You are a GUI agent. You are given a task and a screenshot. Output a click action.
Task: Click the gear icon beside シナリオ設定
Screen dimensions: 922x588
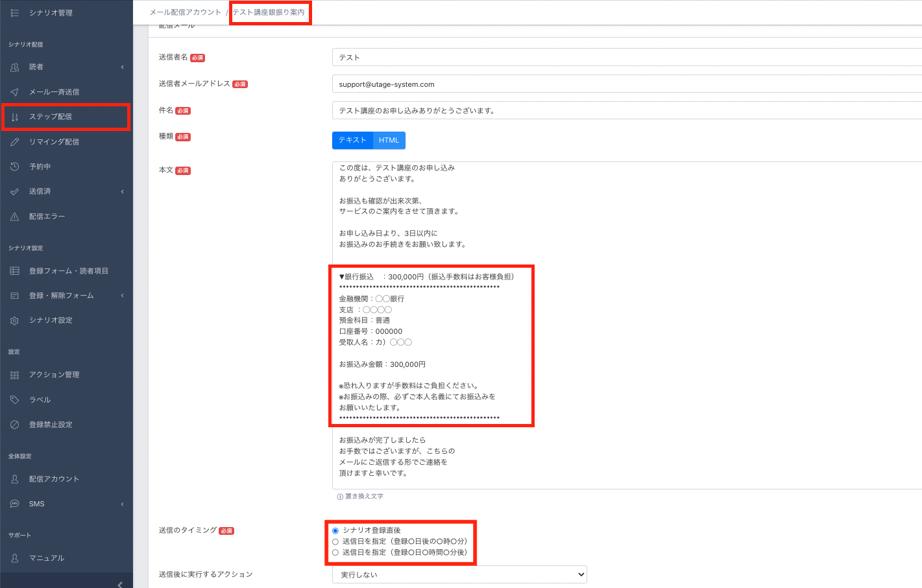coord(14,320)
